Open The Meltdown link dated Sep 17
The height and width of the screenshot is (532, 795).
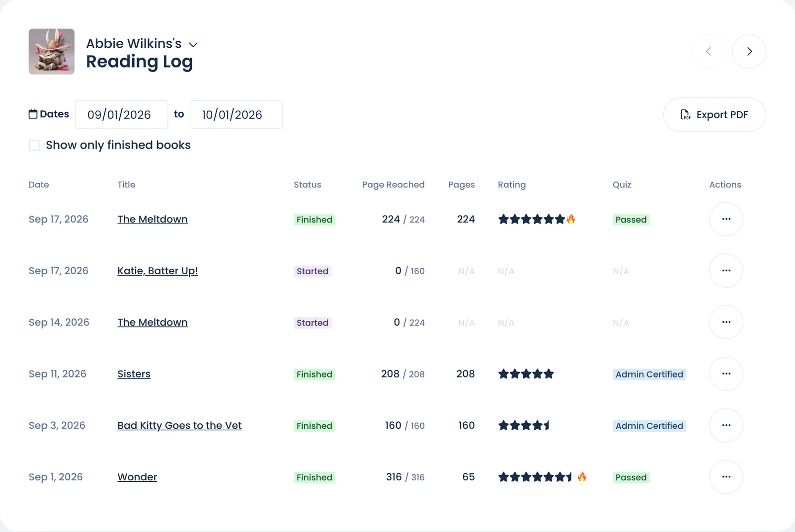(153, 219)
